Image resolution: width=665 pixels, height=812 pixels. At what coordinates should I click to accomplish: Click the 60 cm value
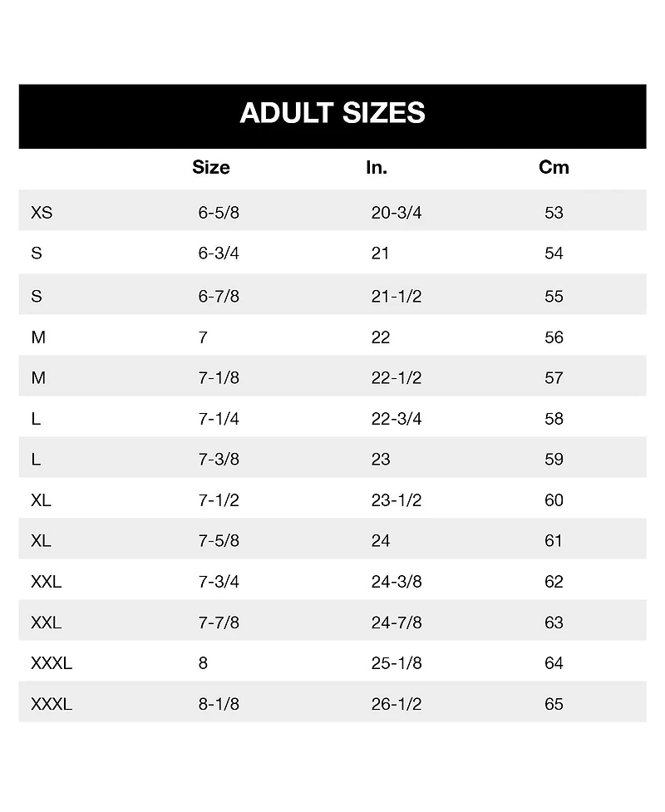(x=554, y=500)
